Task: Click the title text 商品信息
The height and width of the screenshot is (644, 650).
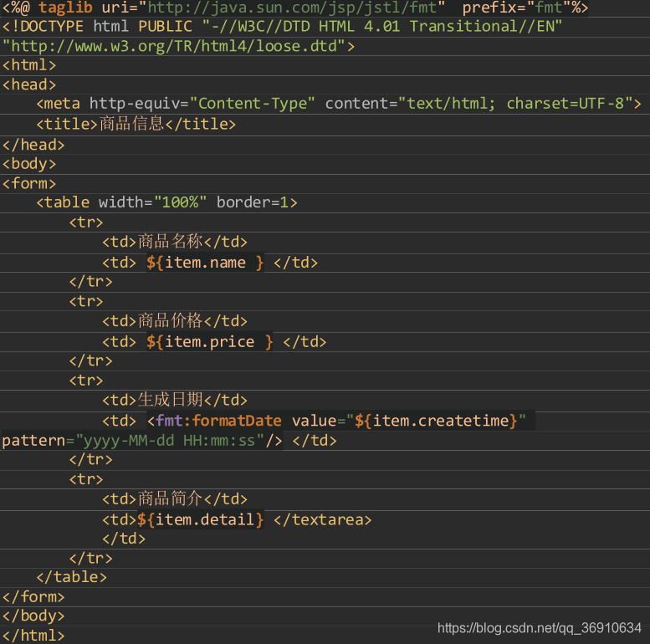Action: click(x=131, y=124)
